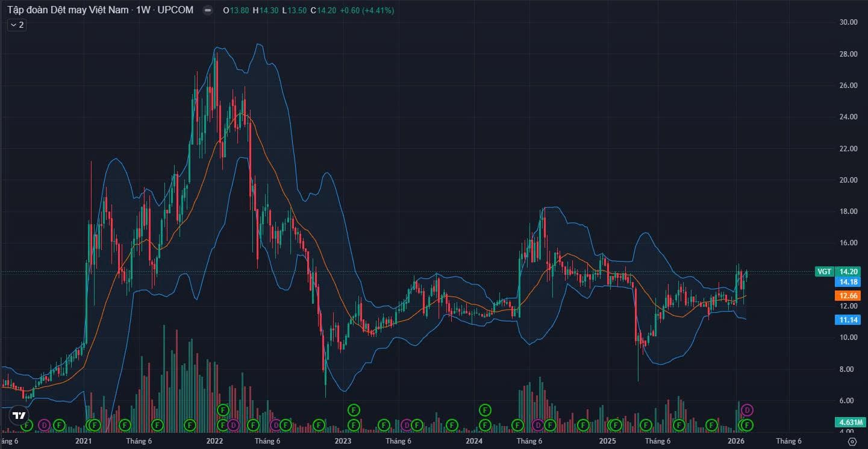The height and width of the screenshot is (449, 868).
Task: Click the symbol title Tập đoàn Dệt may Việt Nam
Action: [67, 10]
